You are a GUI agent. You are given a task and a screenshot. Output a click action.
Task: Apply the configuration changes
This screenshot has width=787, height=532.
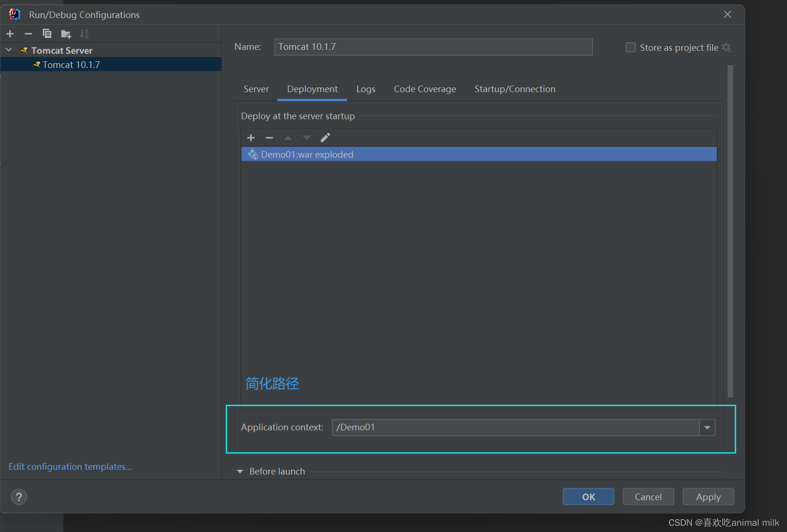coord(707,496)
